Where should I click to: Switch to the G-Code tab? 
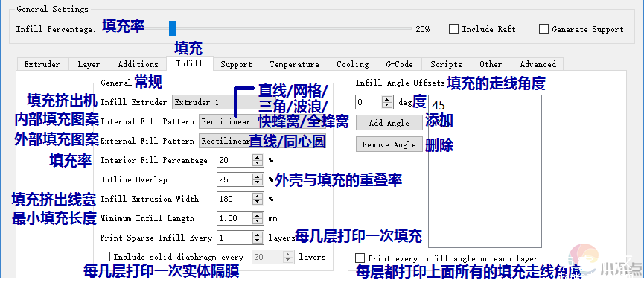pos(399,64)
